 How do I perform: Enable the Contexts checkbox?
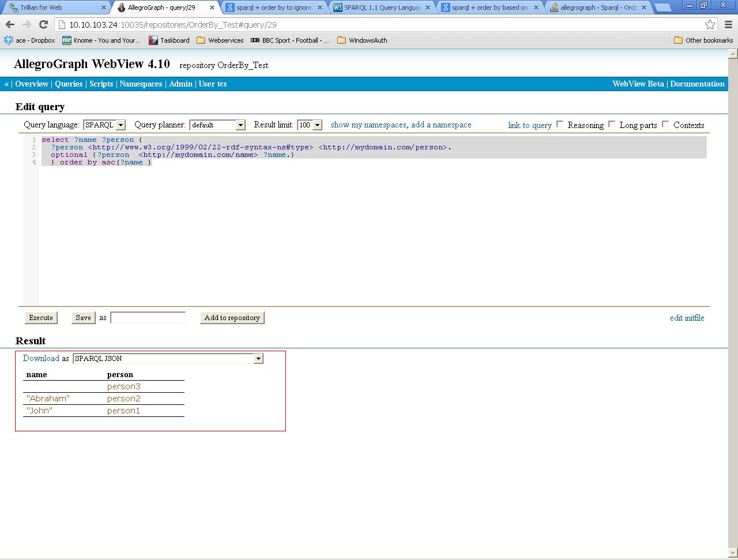665,124
